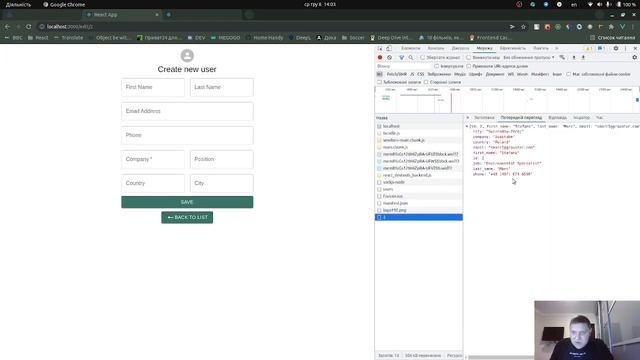Click the browser address bar URL
The width and height of the screenshot is (640, 360).
coord(70,27)
